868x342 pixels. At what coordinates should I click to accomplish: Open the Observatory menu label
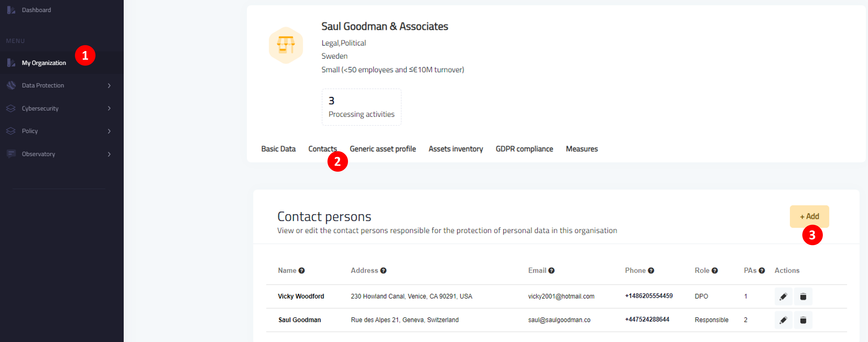[38, 154]
